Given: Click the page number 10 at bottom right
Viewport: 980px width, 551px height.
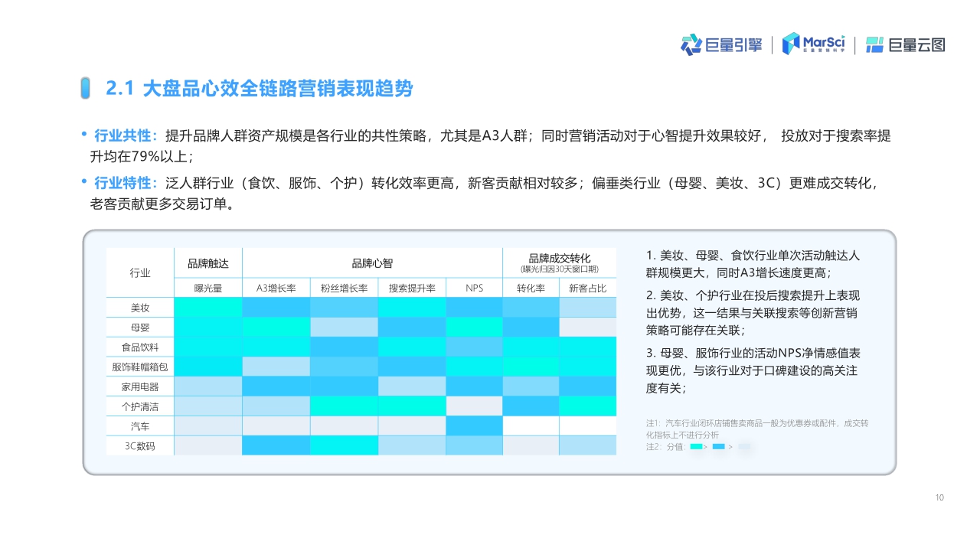Looking at the screenshot, I should point(939,497).
